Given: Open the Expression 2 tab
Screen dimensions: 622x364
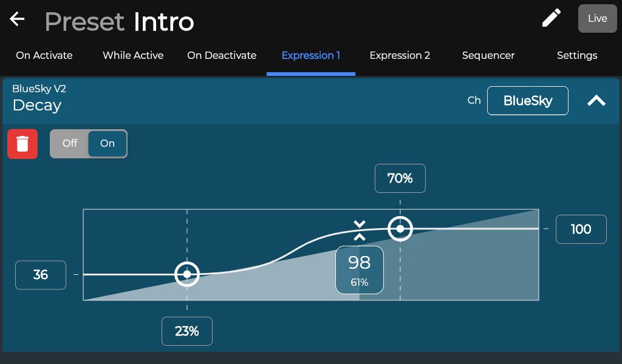Looking at the screenshot, I should [x=400, y=55].
